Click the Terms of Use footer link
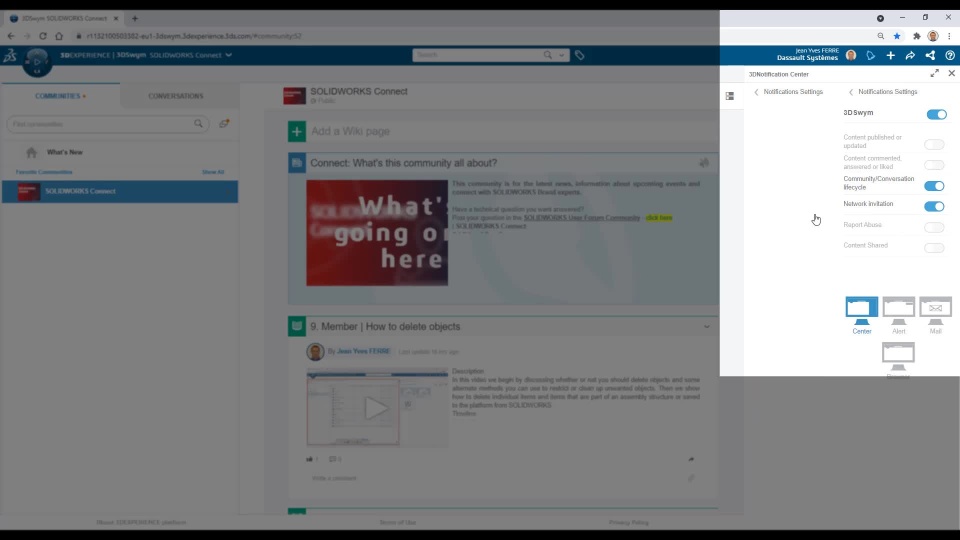The width and height of the screenshot is (960, 540). [x=397, y=522]
